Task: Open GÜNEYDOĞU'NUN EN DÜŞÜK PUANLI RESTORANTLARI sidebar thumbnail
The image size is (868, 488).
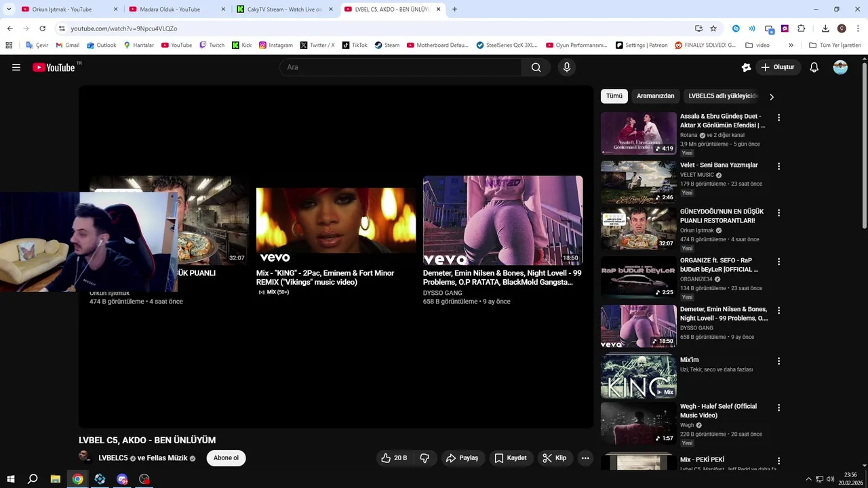Action: coord(638,229)
